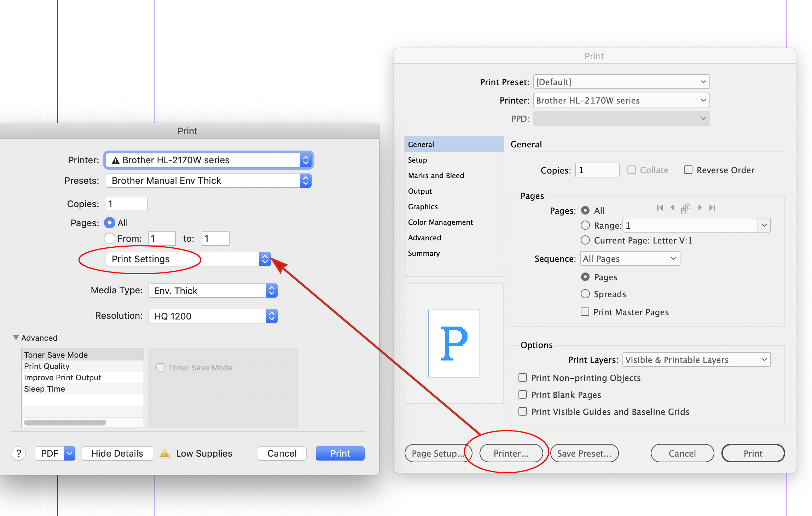Open the Print Preset dropdown

pyautogui.click(x=621, y=82)
